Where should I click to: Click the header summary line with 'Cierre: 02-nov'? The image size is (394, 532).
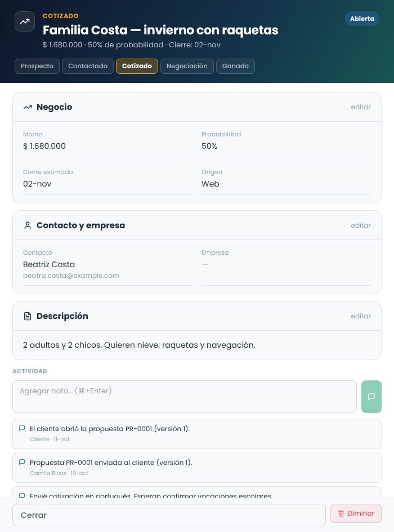[132, 45]
